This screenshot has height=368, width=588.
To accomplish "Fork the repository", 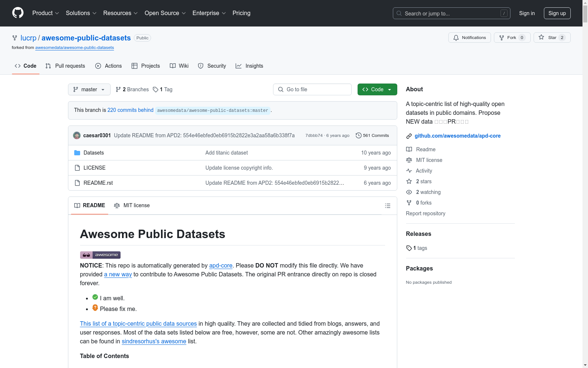I will click(x=512, y=37).
